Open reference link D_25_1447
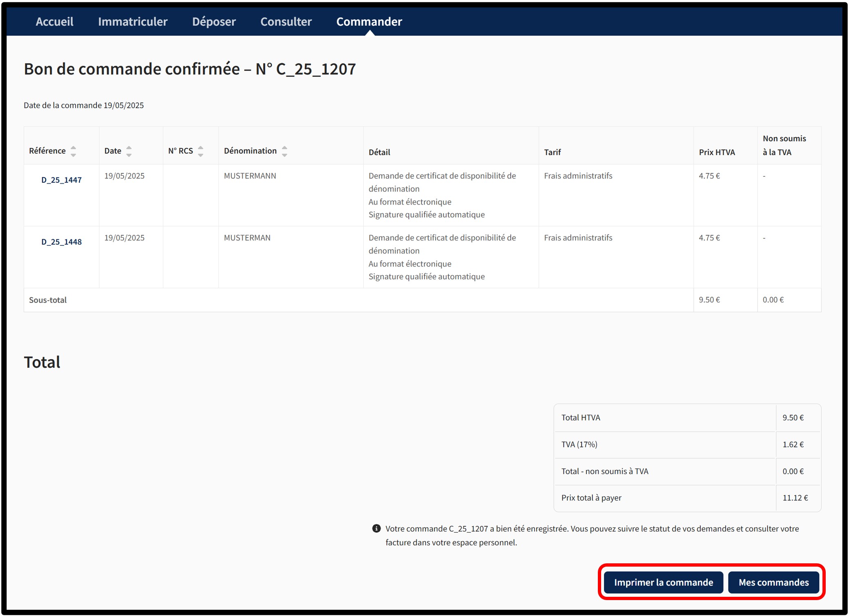The image size is (849, 616). pos(61,180)
